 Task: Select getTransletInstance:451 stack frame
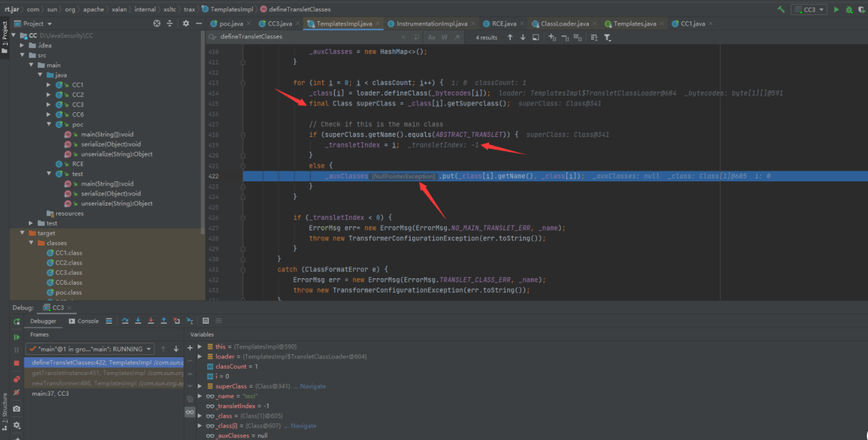click(x=104, y=373)
